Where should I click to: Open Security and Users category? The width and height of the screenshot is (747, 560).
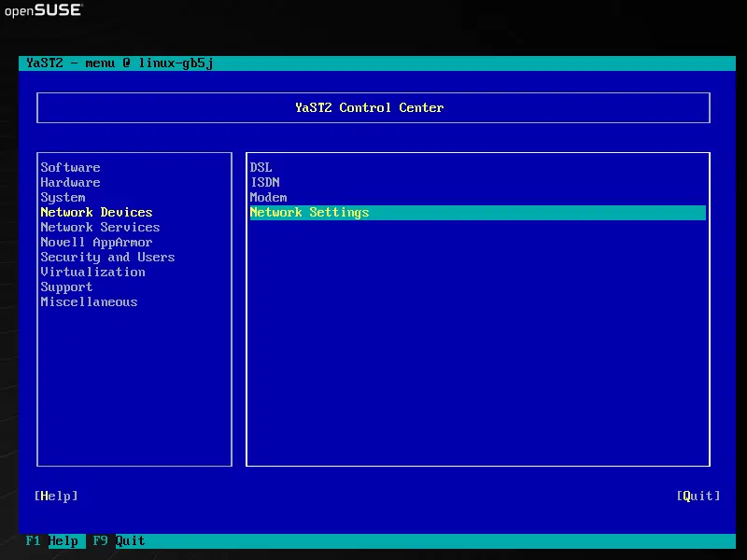pyautogui.click(x=107, y=258)
